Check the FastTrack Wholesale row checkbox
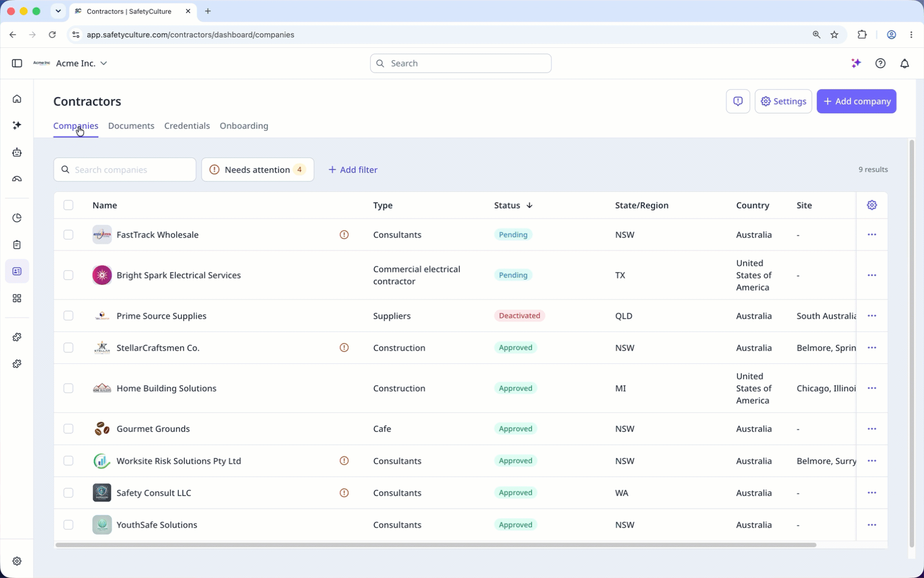Viewport: 924px width, 578px height. (x=68, y=235)
